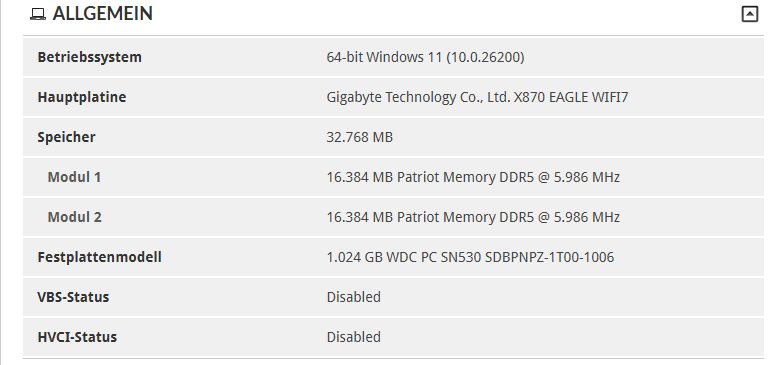Select the VBS-Status label
774x365 pixels.
73,297
